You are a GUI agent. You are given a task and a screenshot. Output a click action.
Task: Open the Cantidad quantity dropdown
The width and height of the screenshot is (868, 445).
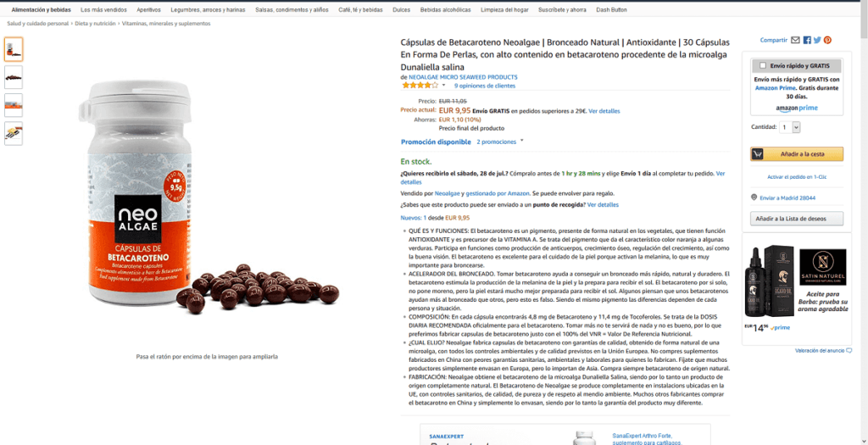790,127
